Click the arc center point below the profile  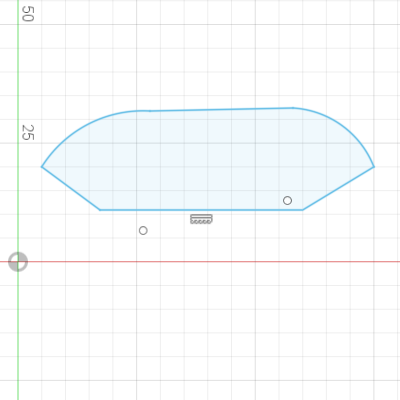click(x=143, y=230)
